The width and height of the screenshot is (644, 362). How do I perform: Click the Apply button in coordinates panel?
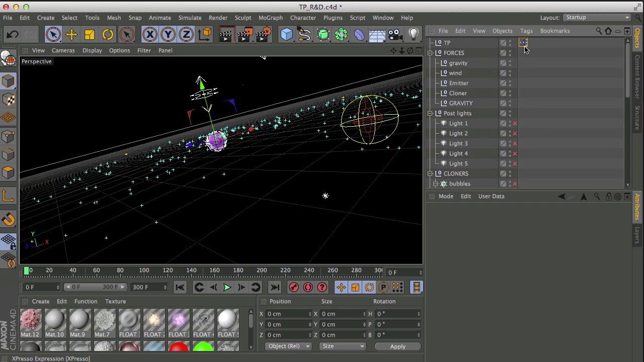(x=397, y=346)
